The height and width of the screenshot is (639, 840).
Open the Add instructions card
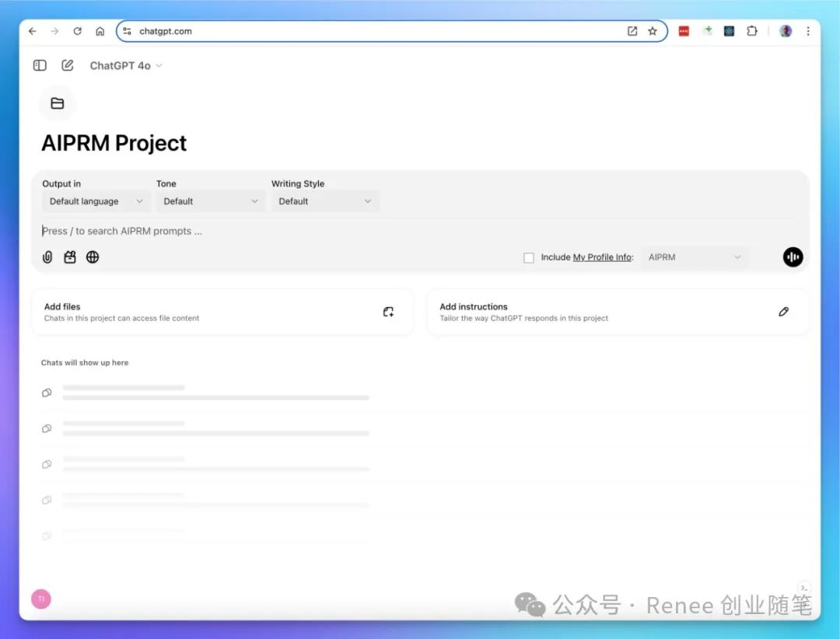coord(617,313)
